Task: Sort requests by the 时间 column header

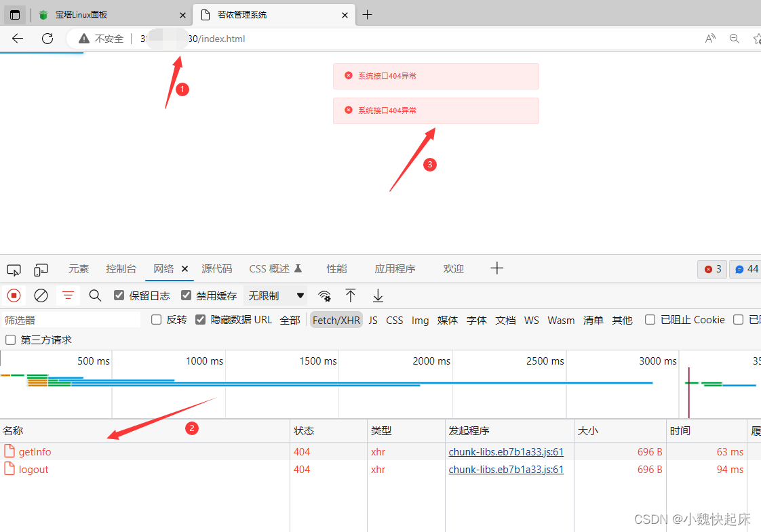Action: click(706, 430)
